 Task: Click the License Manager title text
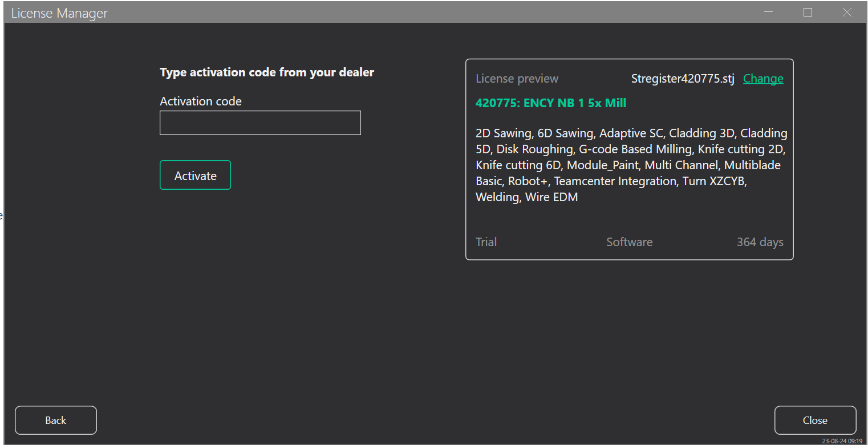[59, 13]
